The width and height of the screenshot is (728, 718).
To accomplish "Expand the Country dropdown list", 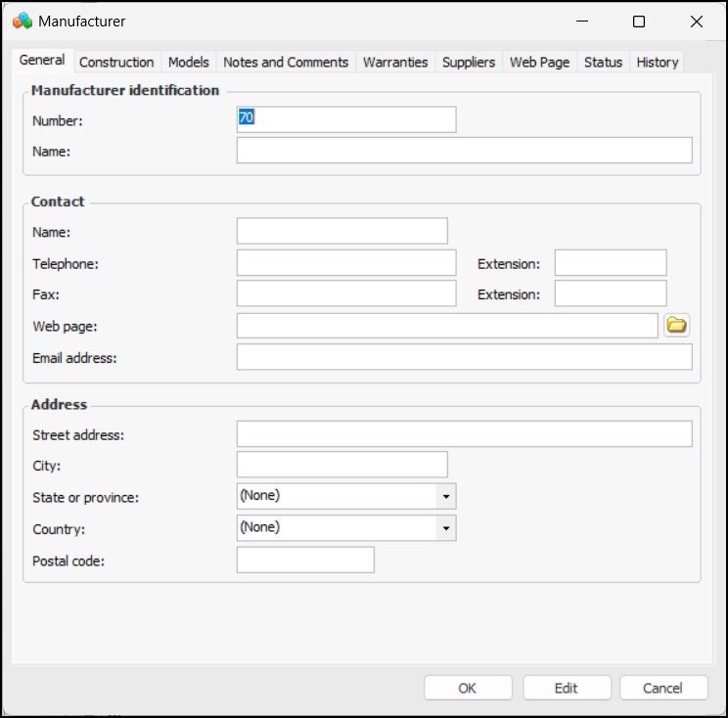I will point(445,528).
